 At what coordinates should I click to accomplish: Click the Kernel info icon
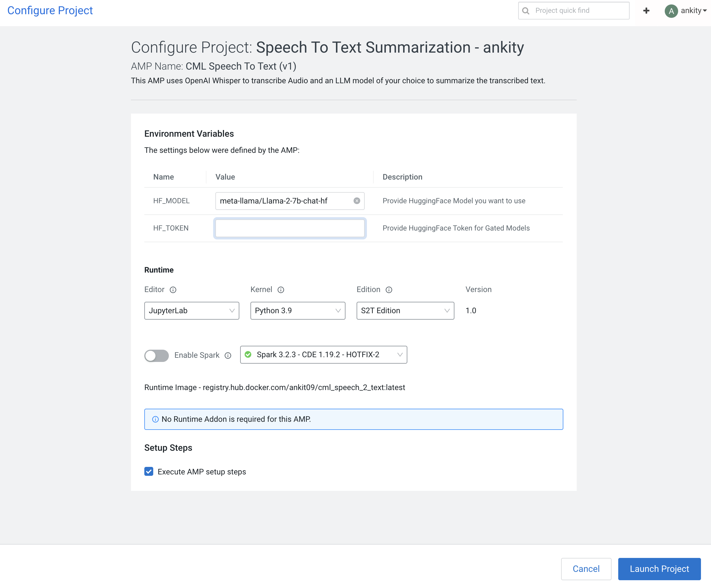[x=281, y=290]
